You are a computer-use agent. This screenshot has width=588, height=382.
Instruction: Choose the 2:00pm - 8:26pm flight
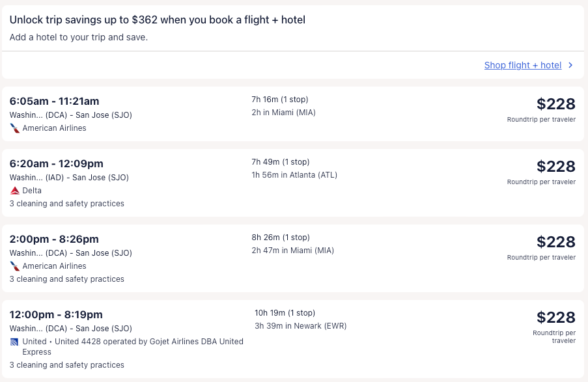pyautogui.click(x=54, y=239)
